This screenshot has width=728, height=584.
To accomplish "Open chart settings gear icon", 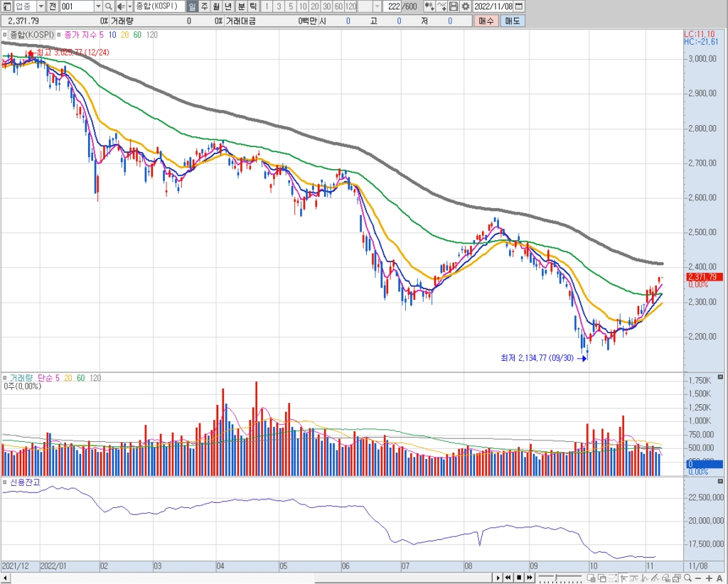I will pos(466,6).
